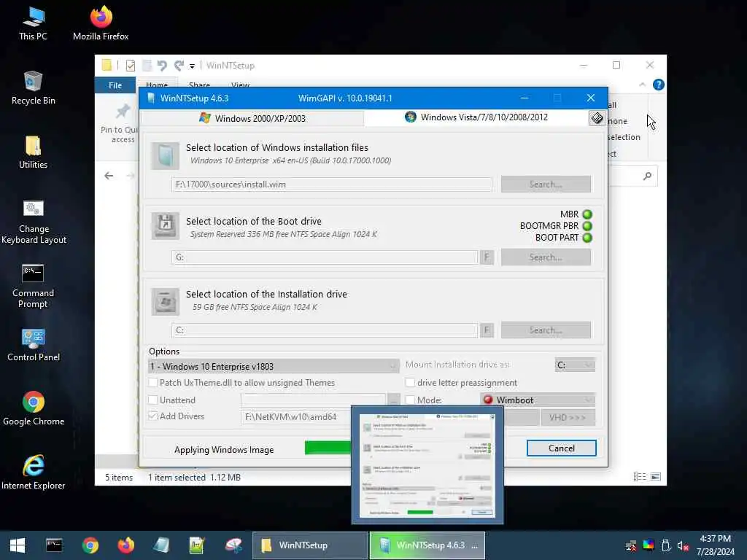Open Internet Explorer desktop icon
Image resolution: width=747 pixels, height=560 pixels.
[x=34, y=472]
